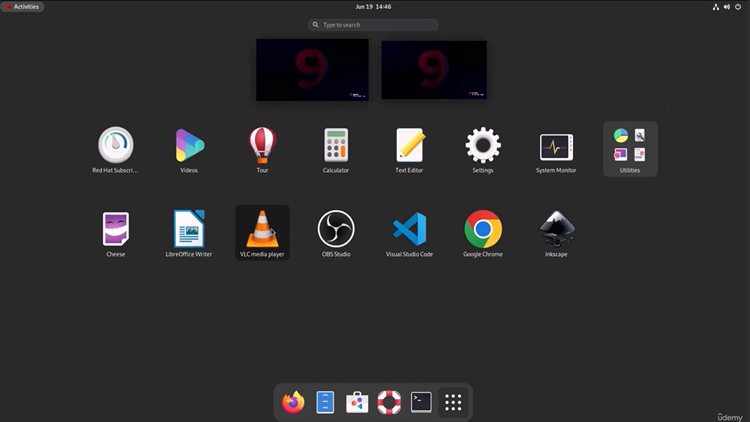Select the first workspace thumbnail

312,70
